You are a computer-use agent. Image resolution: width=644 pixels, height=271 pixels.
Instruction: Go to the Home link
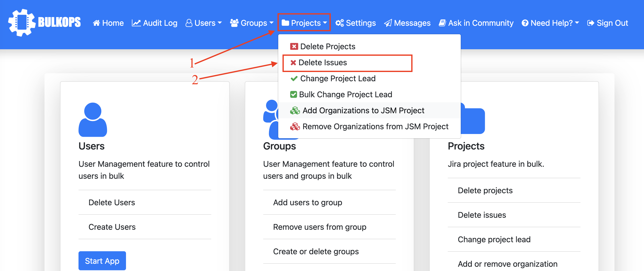pyautogui.click(x=108, y=23)
